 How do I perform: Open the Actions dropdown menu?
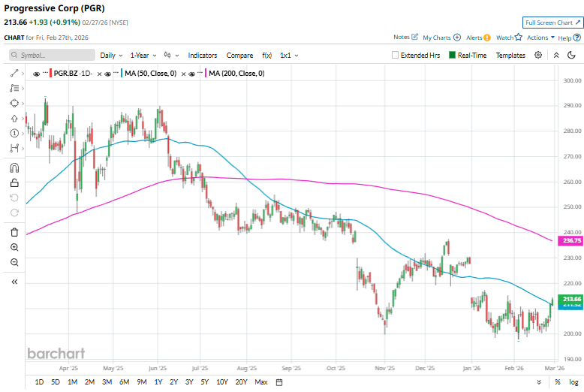point(540,37)
